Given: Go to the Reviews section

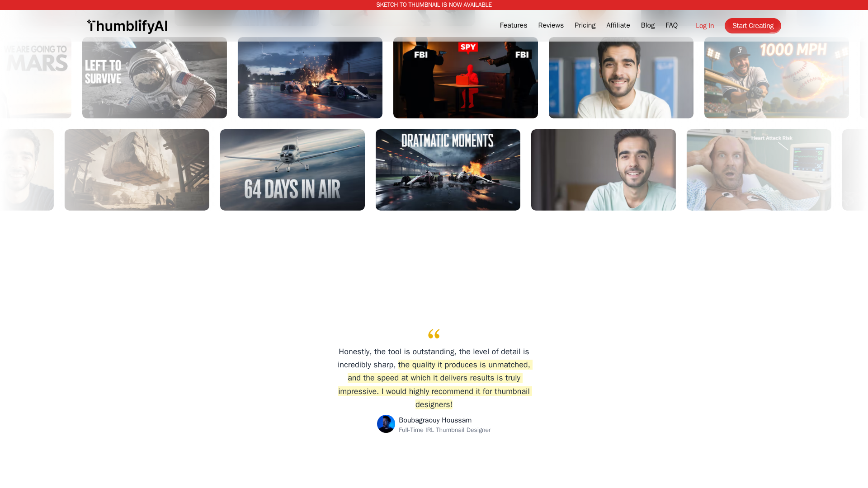Looking at the screenshot, I should click(x=551, y=26).
